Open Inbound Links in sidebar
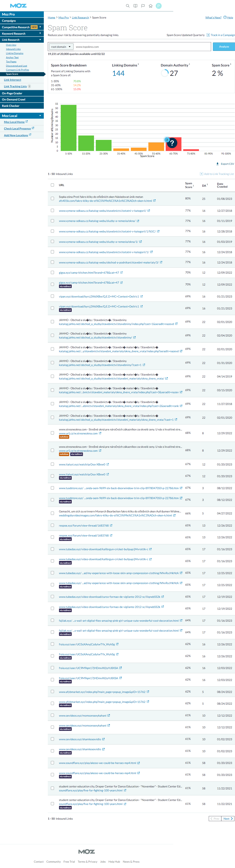This screenshot has width=235, height=868. click(x=13, y=49)
